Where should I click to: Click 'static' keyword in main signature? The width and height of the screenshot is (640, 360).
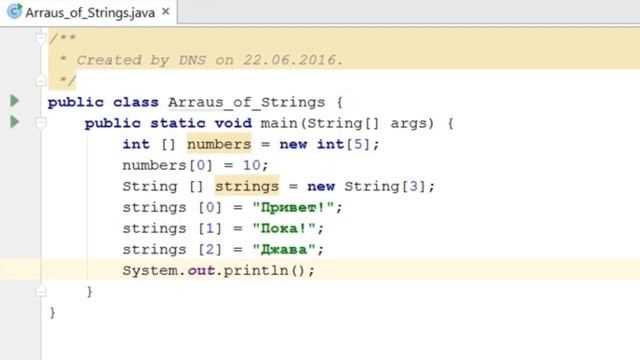coord(178,123)
